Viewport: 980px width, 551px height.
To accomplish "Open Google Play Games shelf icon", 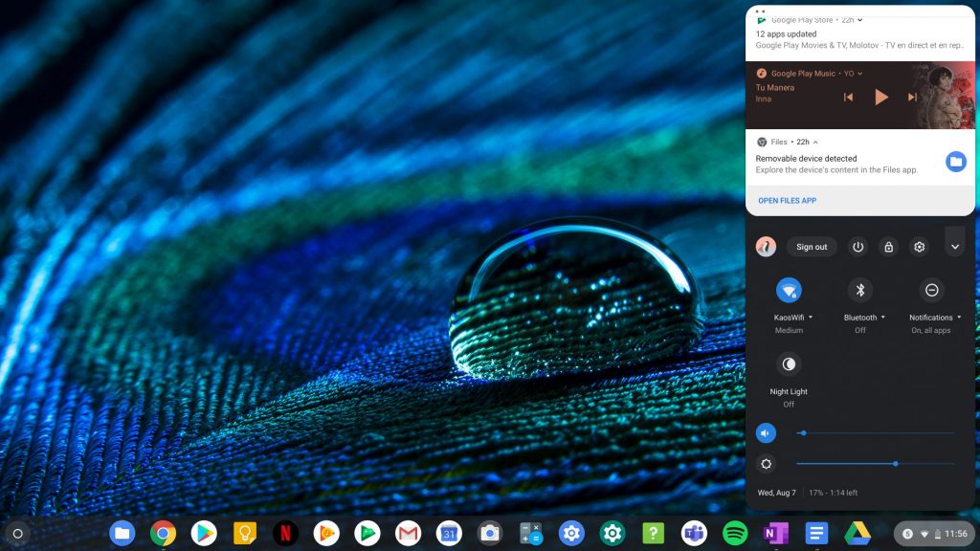I will (367, 534).
